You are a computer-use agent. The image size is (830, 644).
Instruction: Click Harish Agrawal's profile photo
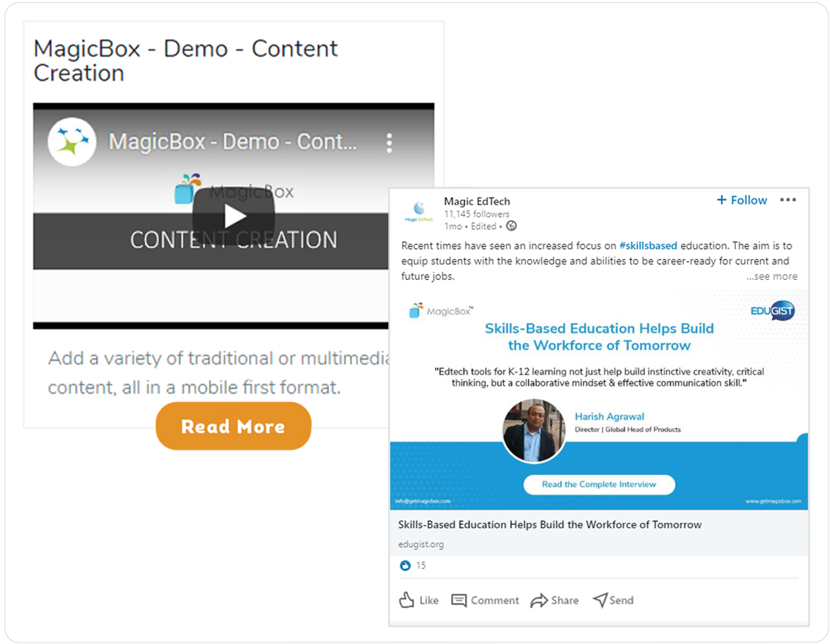point(533,430)
